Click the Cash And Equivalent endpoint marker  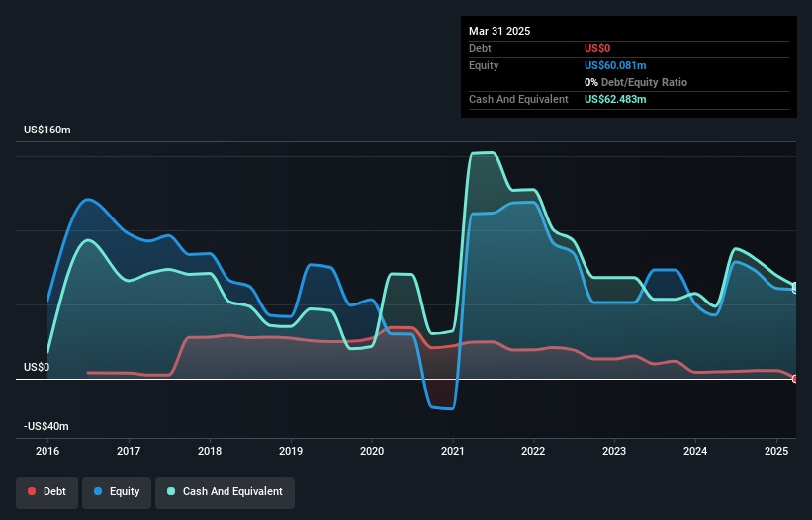click(795, 286)
